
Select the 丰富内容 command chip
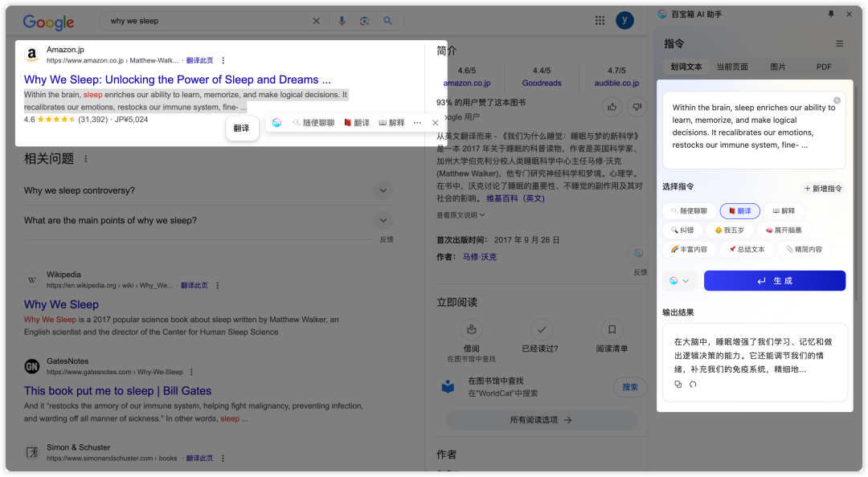[x=689, y=250]
